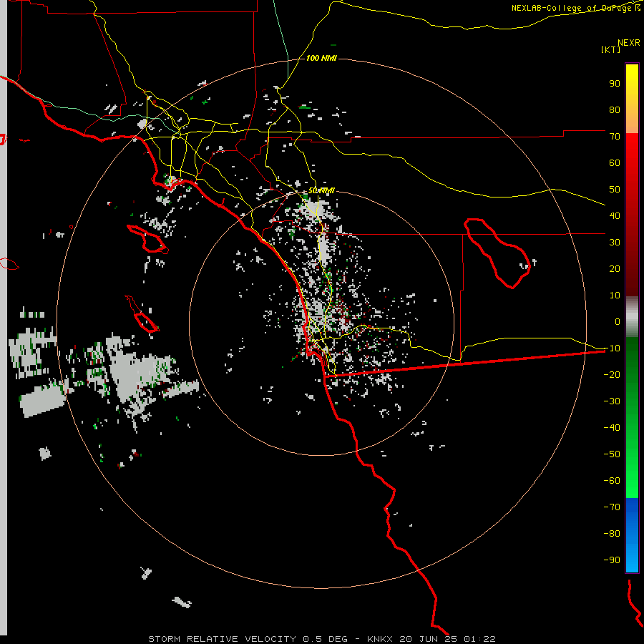Click the -30 value on the velocity scale
The width and height of the screenshot is (644, 644).
[x=612, y=401]
